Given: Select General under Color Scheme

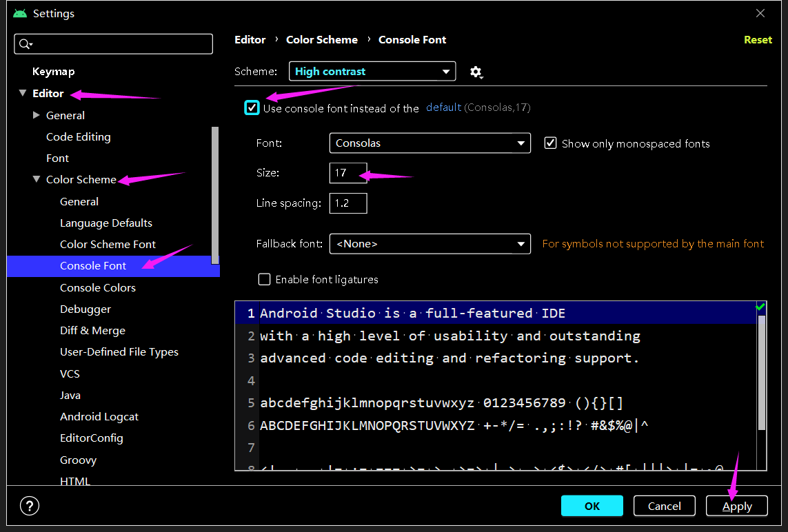Looking at the screenshot, I should (x=79, y=201).
